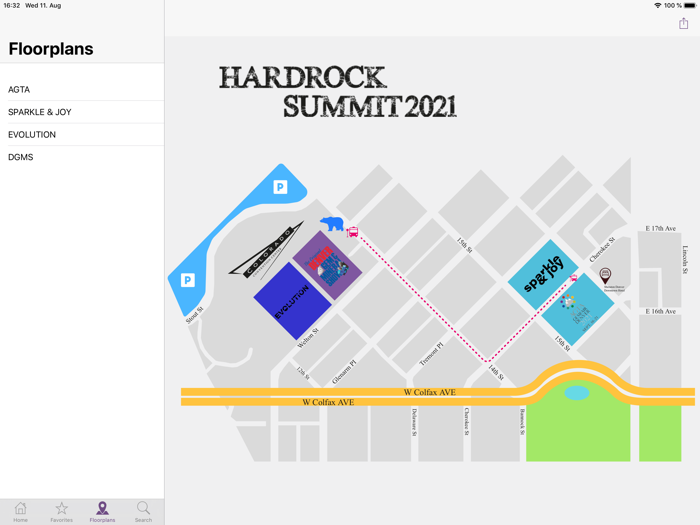Tap the Lincoln St label
This screenshot has width=700, height=525.
click(685, 259)
